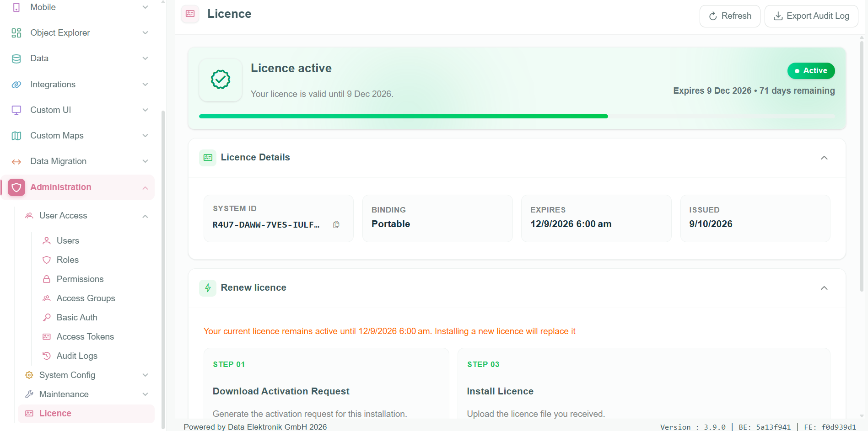This screenshot has height=431, width=868.
Task: Click the Expires value 12/9/2026 6:00 am
Action: 571,224
